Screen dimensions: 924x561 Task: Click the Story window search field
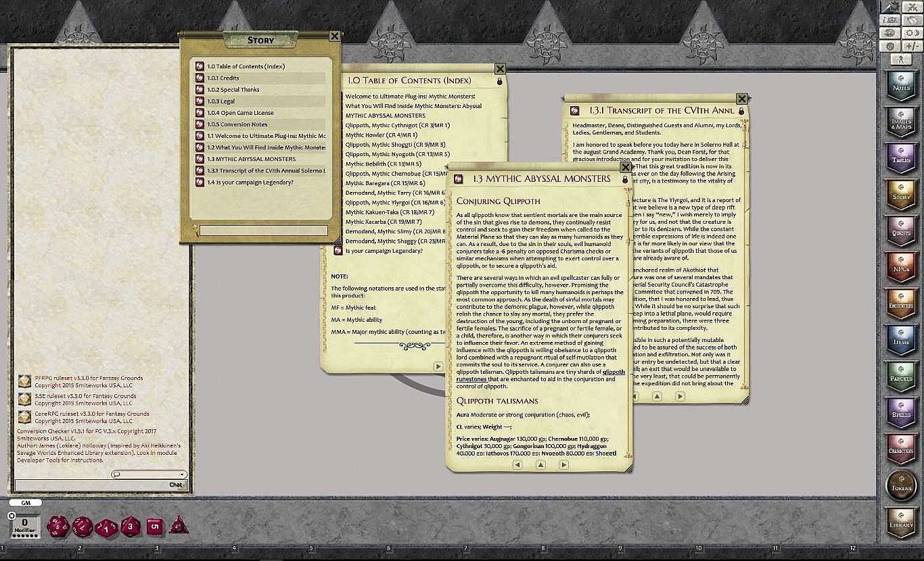pos(263,230)
